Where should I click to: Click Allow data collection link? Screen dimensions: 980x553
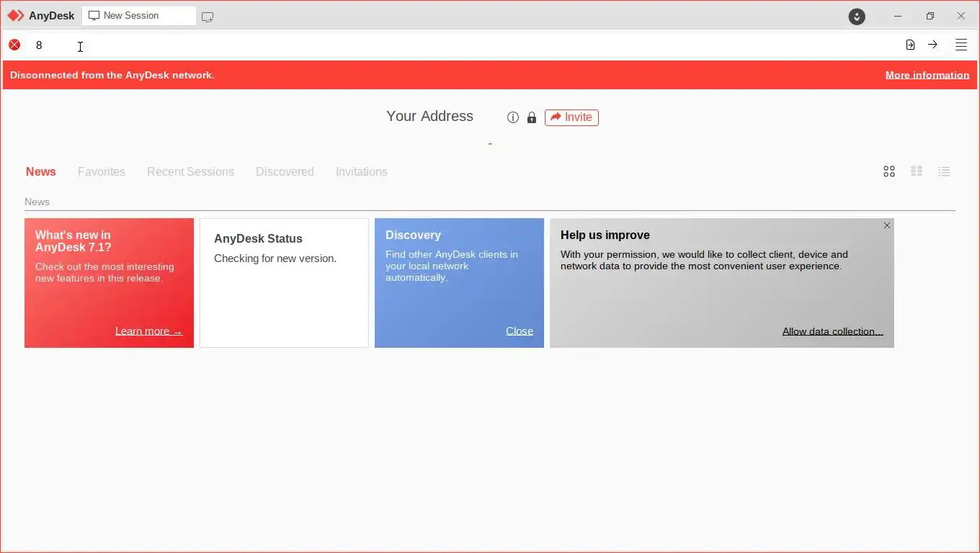(x=833, y=331)
